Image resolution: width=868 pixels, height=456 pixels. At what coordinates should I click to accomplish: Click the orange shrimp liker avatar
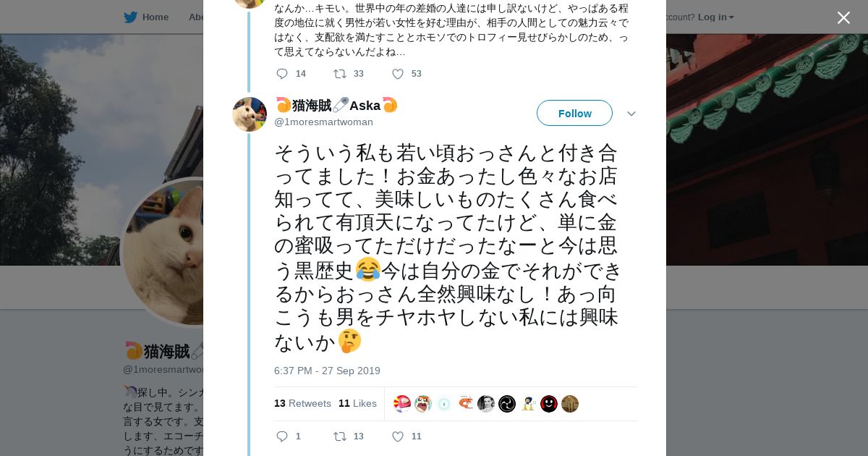click(x=465, y=404)
